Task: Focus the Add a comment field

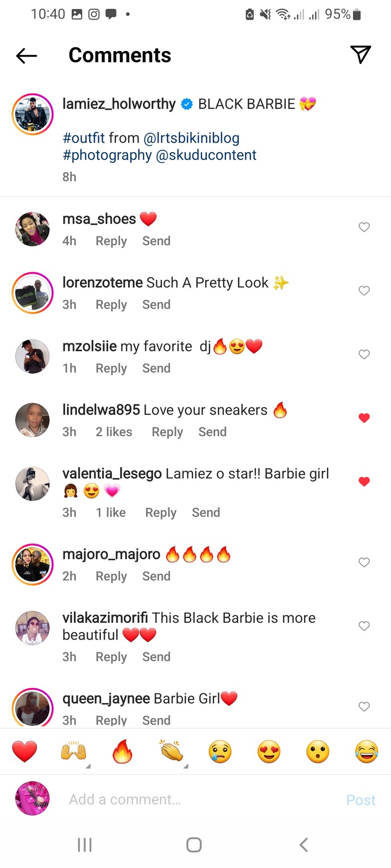Action: (x=201, y=800)
